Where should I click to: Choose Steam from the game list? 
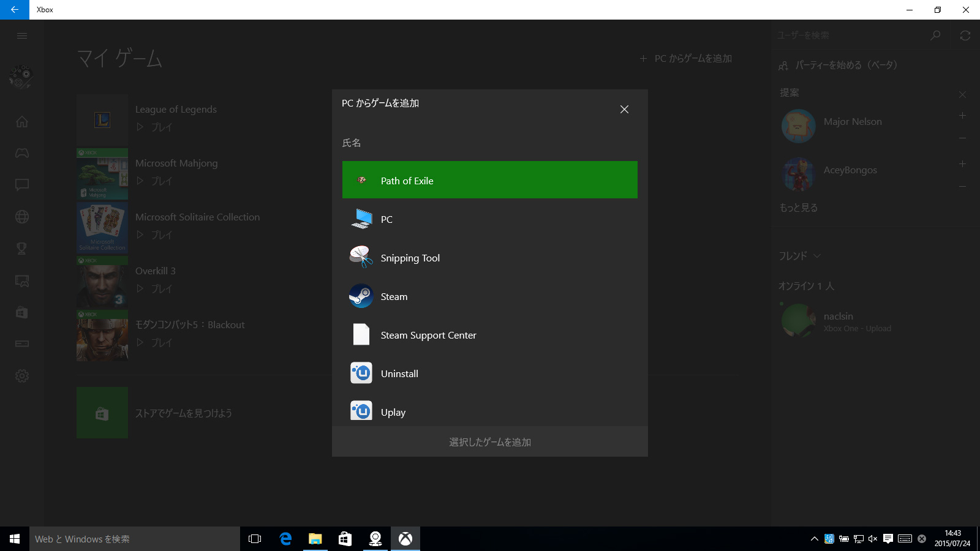pyautogui.click(x=489, y=296)
